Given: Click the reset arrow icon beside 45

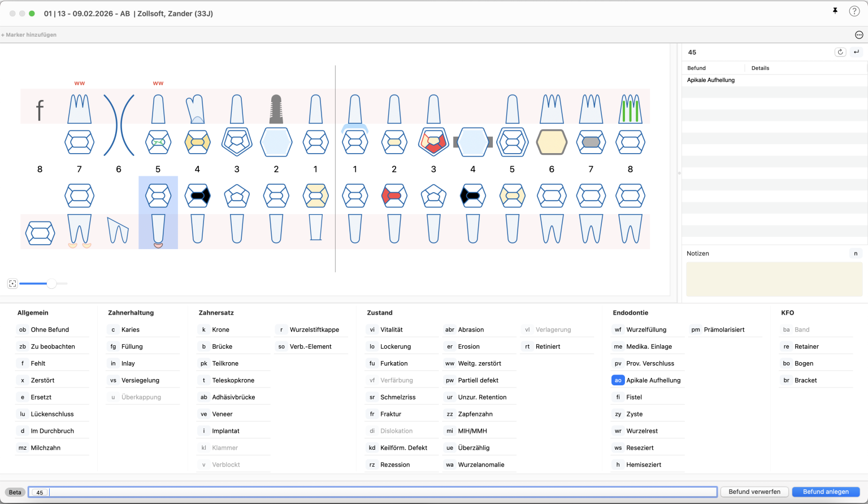Looking at the screenshot, I should [840, 52].
